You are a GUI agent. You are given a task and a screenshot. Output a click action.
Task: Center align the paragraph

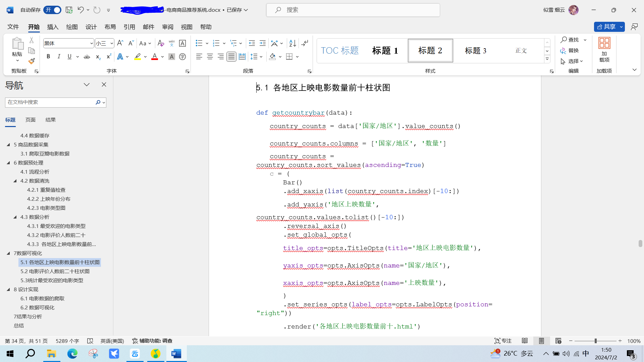pos(210,57)
